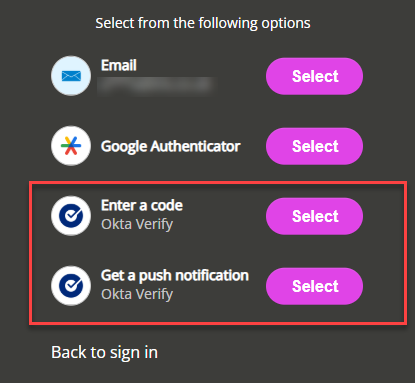Click the Get a push notification heading
The width and height of the screenshot is (415, 383).
[175, 276]
